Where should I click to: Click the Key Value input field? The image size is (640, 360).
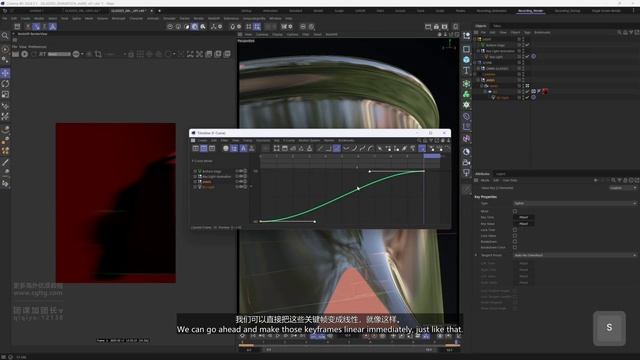[x=523, y=224]
